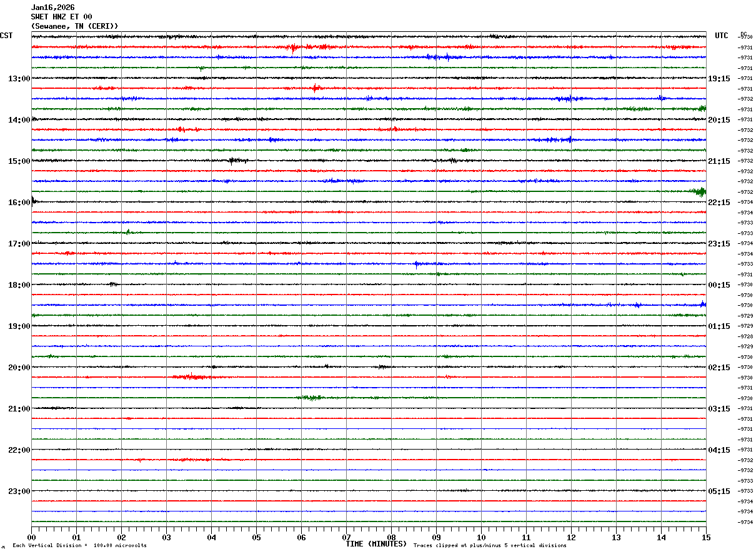Click minute 15 on the time axis

pyautogui.click(x=706, y=537)
